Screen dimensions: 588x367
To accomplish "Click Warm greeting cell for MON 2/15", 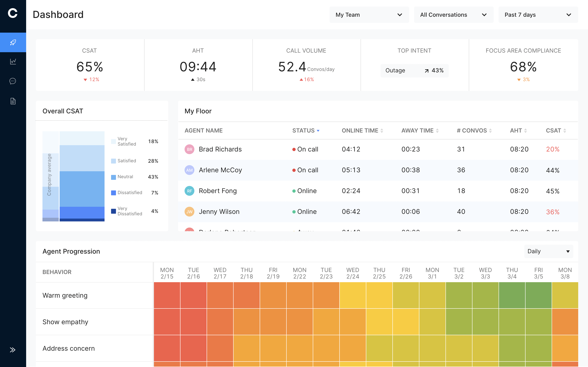I will pyautogui.click(x=167, y=295).
